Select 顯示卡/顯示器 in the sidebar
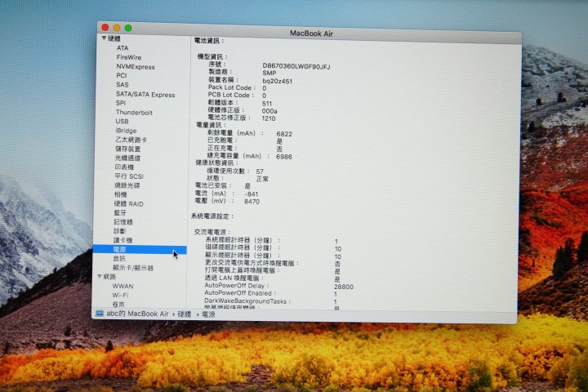 point(133,268)
